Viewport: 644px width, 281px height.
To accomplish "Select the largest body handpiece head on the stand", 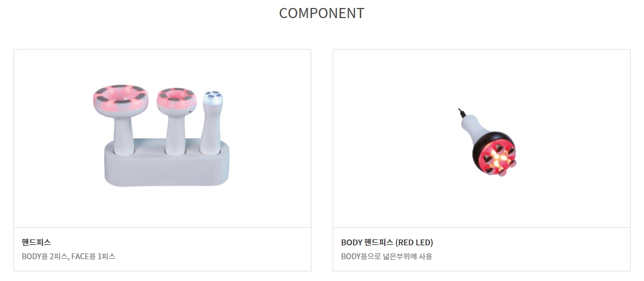I will point(120,101).
